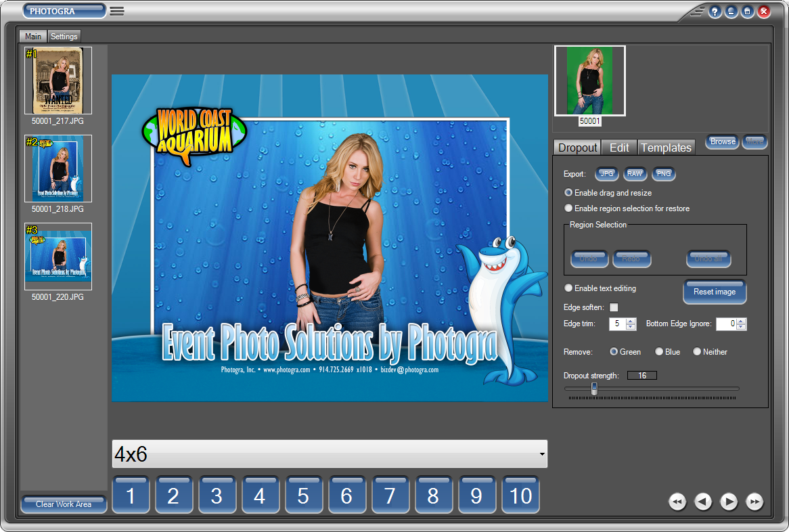Click number button 6
The height and width of the screenshot is (532, 789).
coord(346,495)
